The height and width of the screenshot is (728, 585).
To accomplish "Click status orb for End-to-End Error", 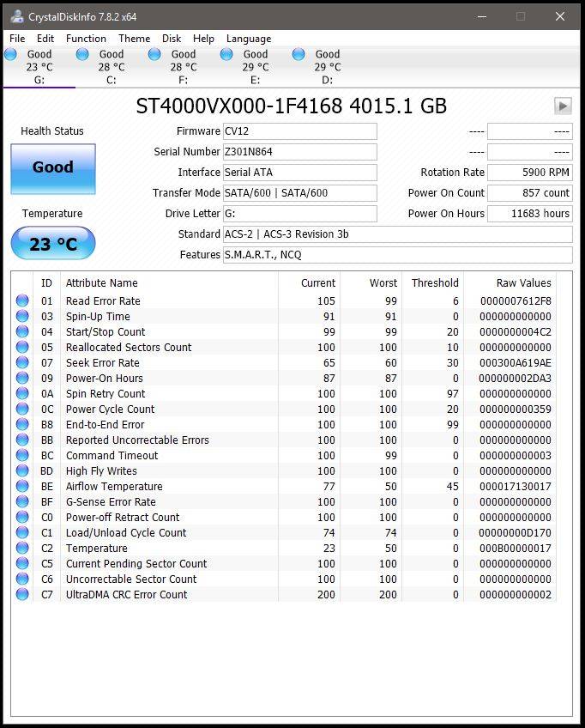I will tap(22, 424).
